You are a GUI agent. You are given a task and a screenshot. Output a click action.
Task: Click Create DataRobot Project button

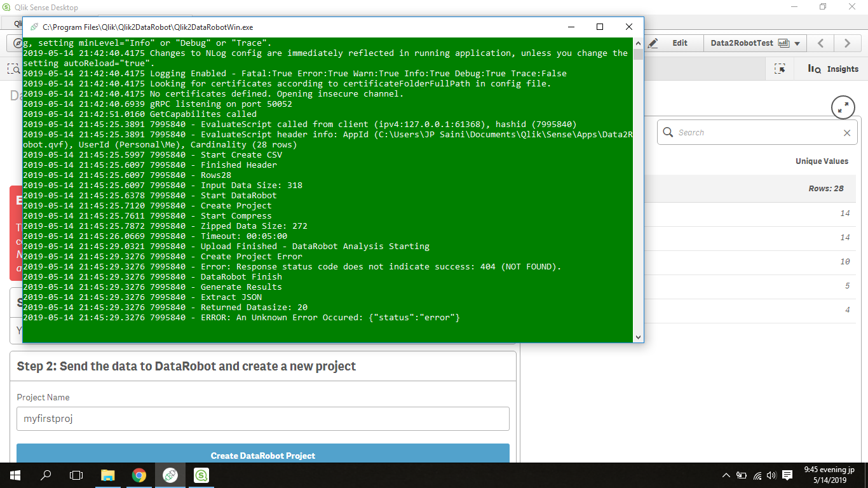coord(263,455)
